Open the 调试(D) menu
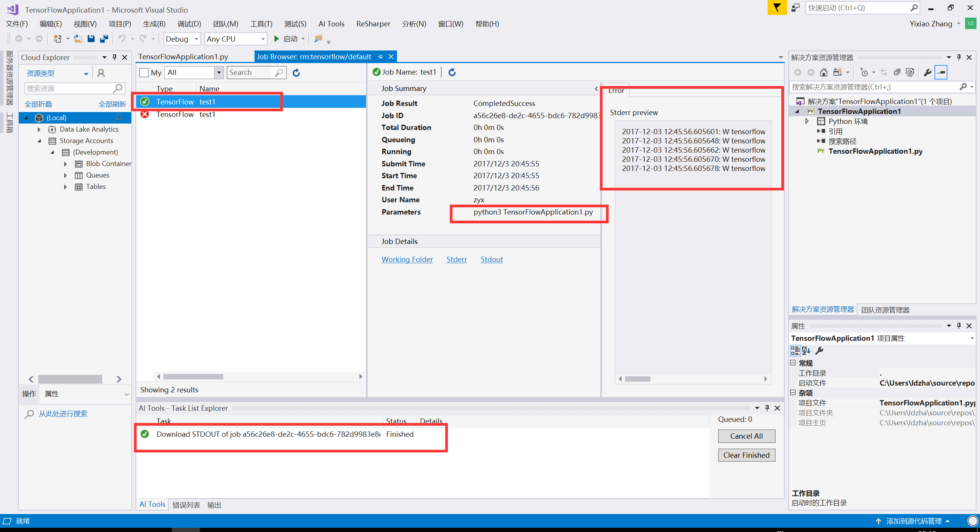Viewport: 980px width, 532px height. click(189, 24)
